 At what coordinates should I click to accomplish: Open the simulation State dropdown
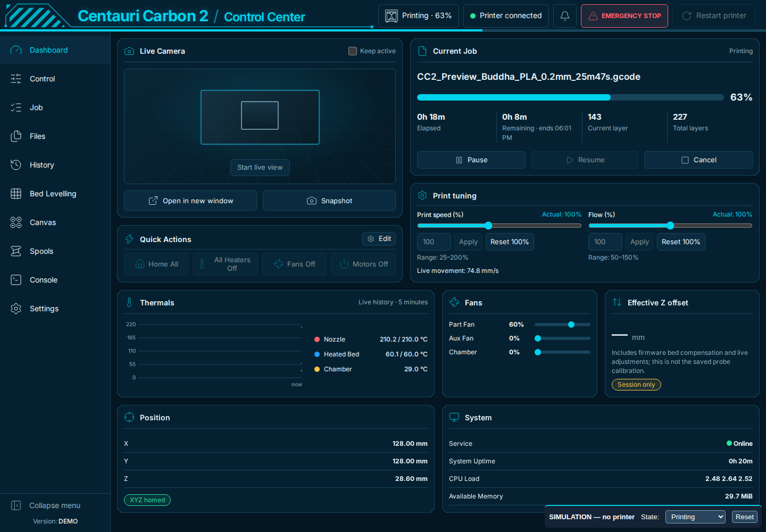pos(695,517)
